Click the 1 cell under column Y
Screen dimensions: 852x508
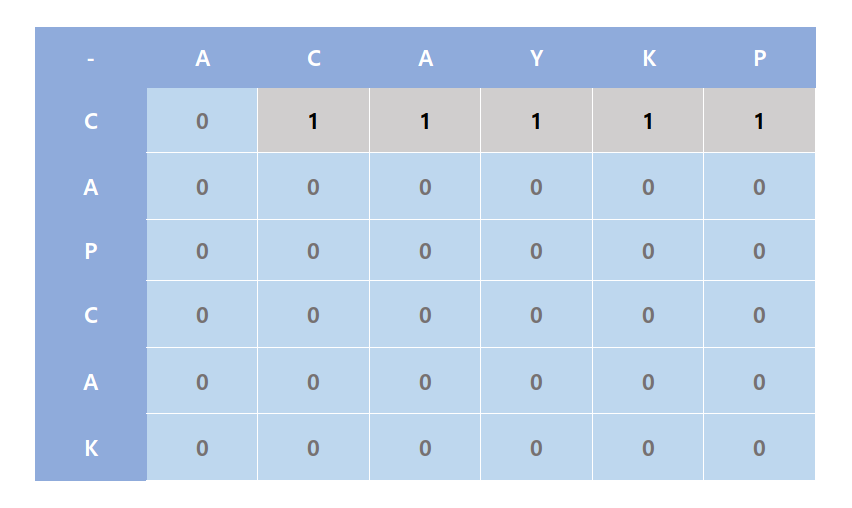point(536,121)
